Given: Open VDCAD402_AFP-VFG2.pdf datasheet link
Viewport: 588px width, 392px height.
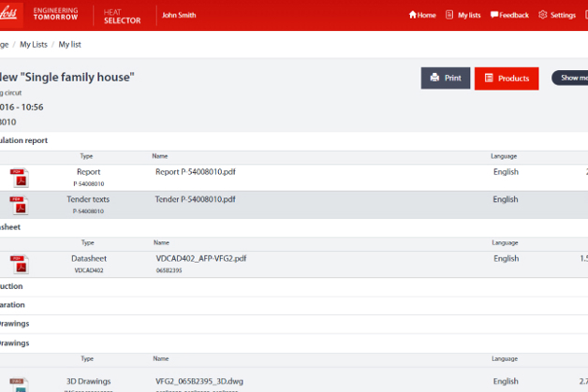Looking at the screenshot, I should coord(200,258).
